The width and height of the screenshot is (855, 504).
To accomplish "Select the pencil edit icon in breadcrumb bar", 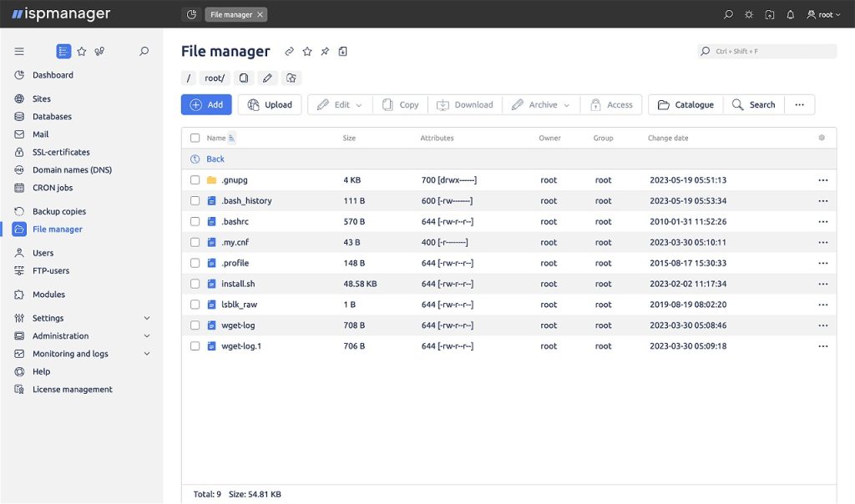I will point(266,77).
